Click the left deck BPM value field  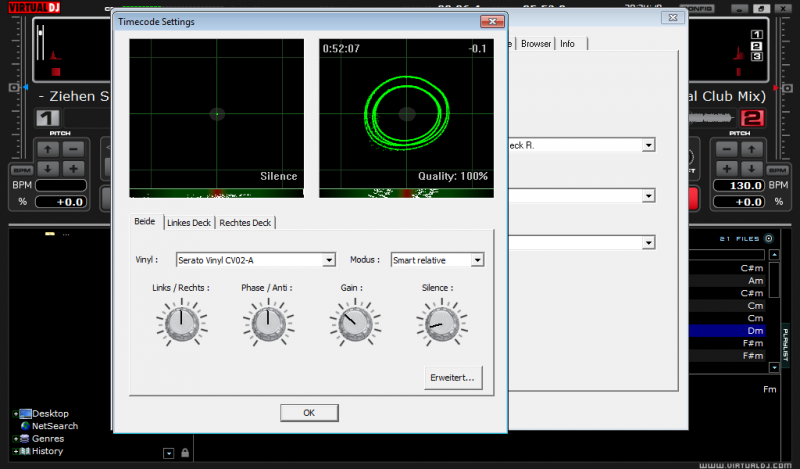(61, 185)
